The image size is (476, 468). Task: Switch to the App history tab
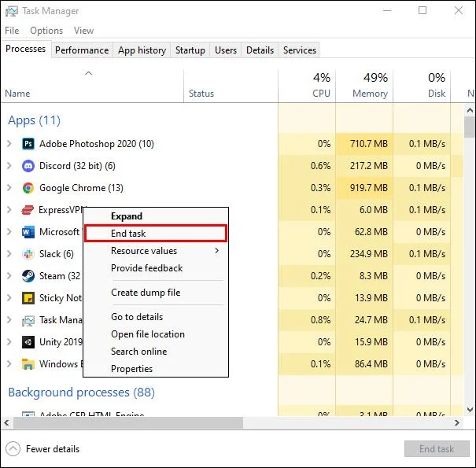click(x=142, y=50)
